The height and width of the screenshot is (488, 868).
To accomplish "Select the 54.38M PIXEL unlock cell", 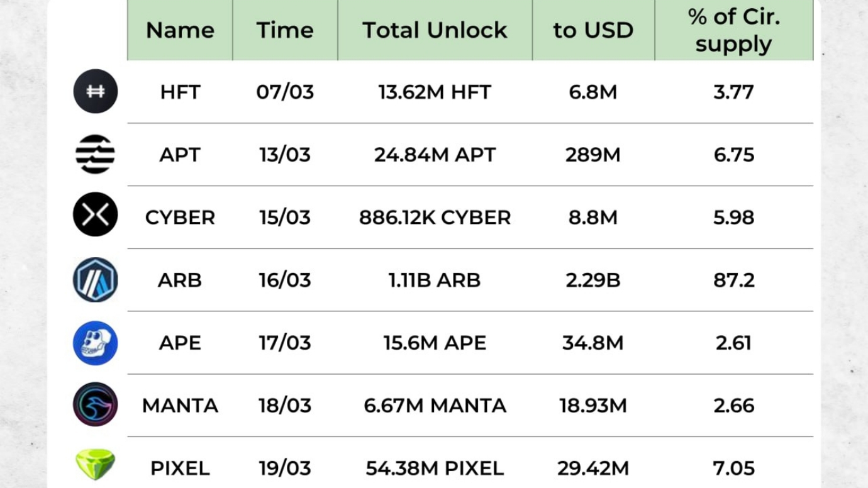I will tap(435, 469).
